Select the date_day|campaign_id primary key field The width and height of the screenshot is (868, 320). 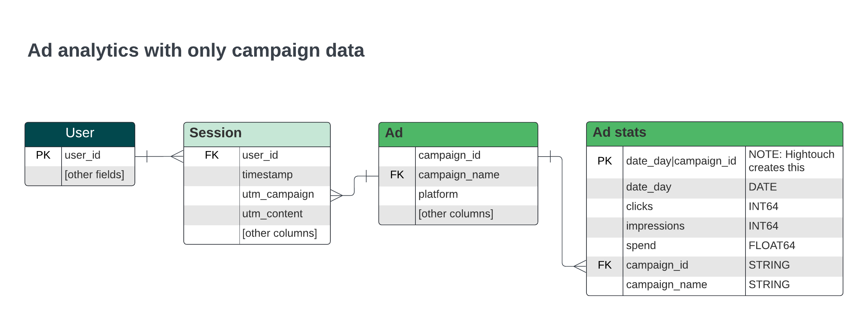pyautogui.click(x=681, y=161)
